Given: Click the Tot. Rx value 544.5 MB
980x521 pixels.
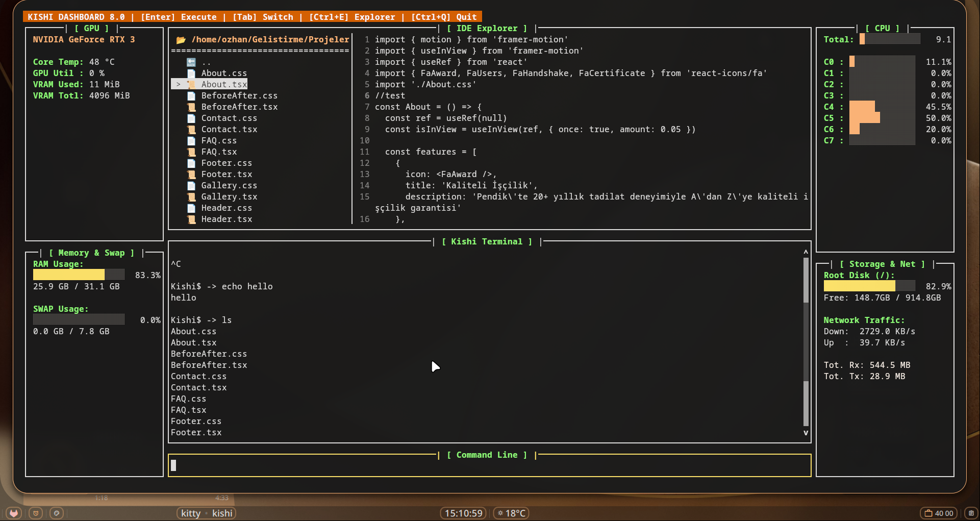Looking at the screenshot, I should (890, 365).
